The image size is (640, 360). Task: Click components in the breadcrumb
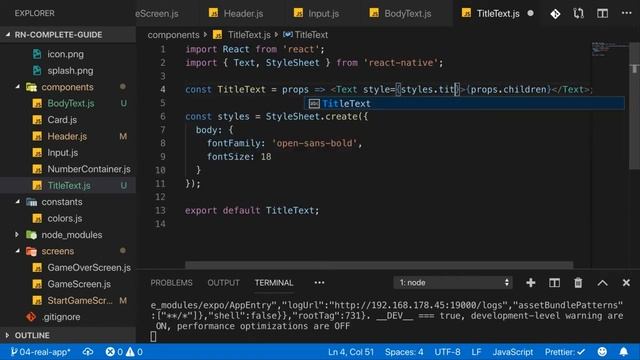pyautogui.click(x=173, y=35)
